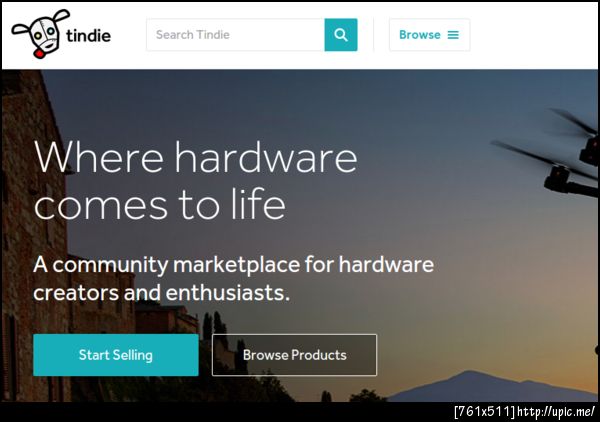Click the Tindie robot dog logo
600x422 pixels.
point(41,34)
